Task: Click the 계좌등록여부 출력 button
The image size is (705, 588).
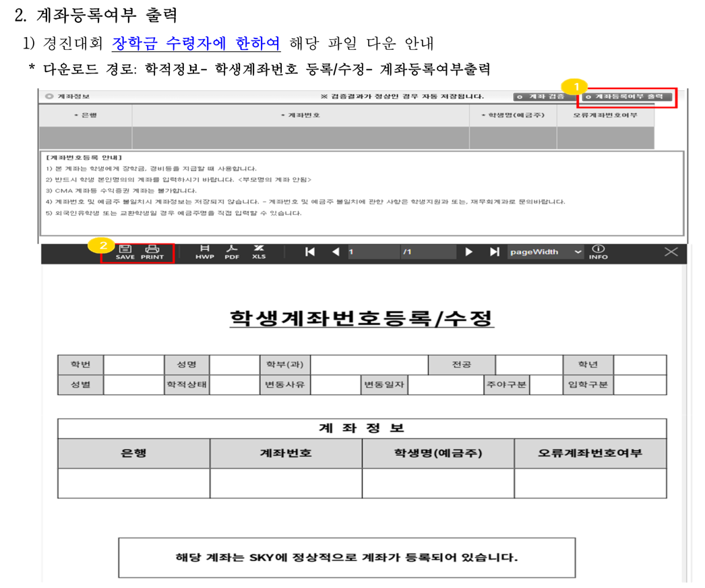Action: (x=627, y=96)
